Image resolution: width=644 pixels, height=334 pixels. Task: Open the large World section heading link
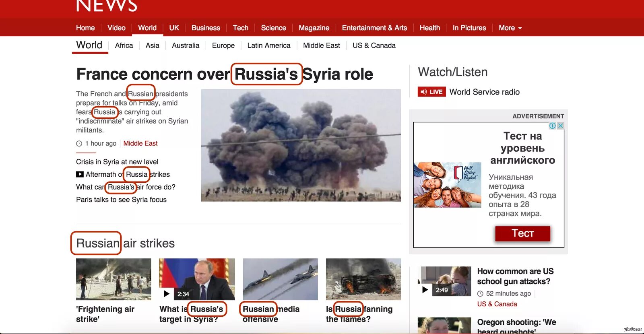[x=89, y=45]
